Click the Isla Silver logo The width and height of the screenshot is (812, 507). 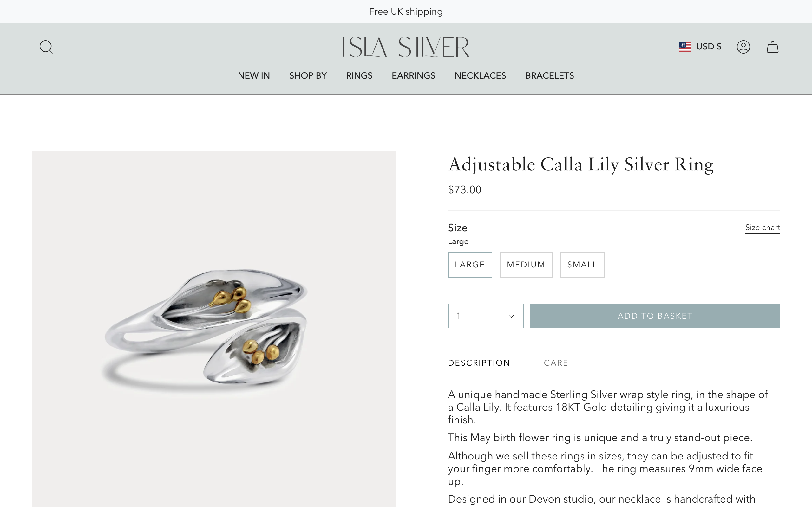[x=405, y=46]
